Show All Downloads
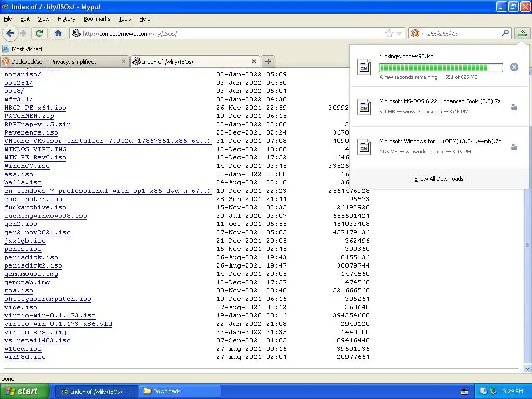Viewport: 532px width, 399px height. (438, 179)
